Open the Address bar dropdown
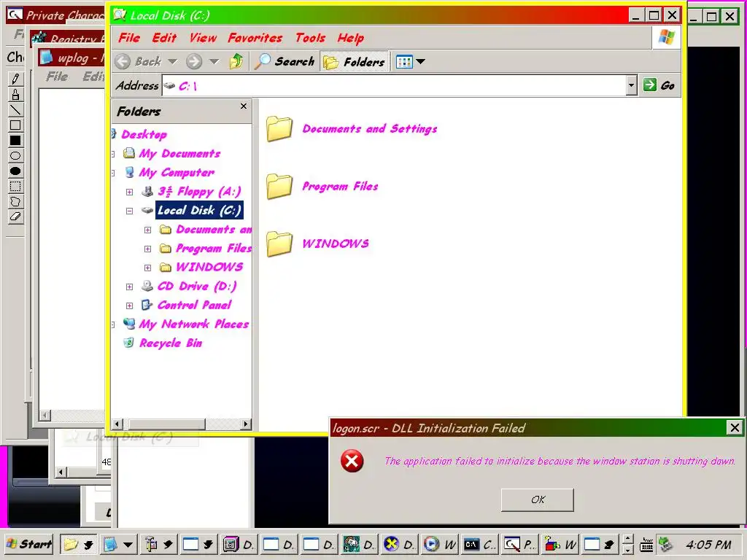This screenshot has height=560, width=747. 632,86
